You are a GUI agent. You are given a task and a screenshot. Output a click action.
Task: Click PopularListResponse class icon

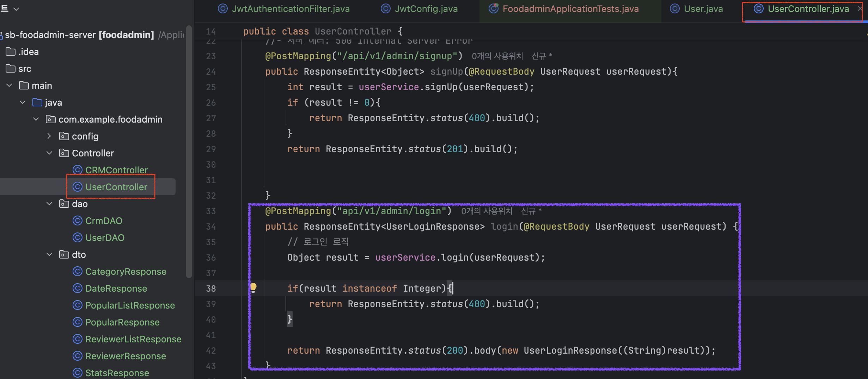point(78,305)
